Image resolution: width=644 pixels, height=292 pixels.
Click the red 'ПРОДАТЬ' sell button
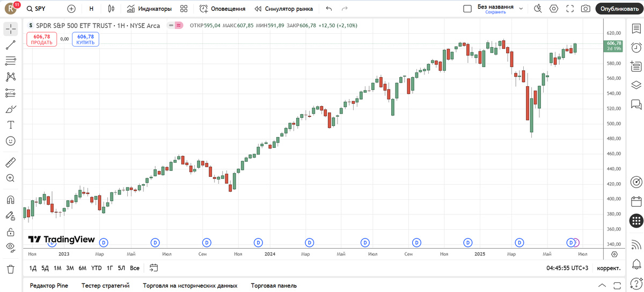click(41, 39)
